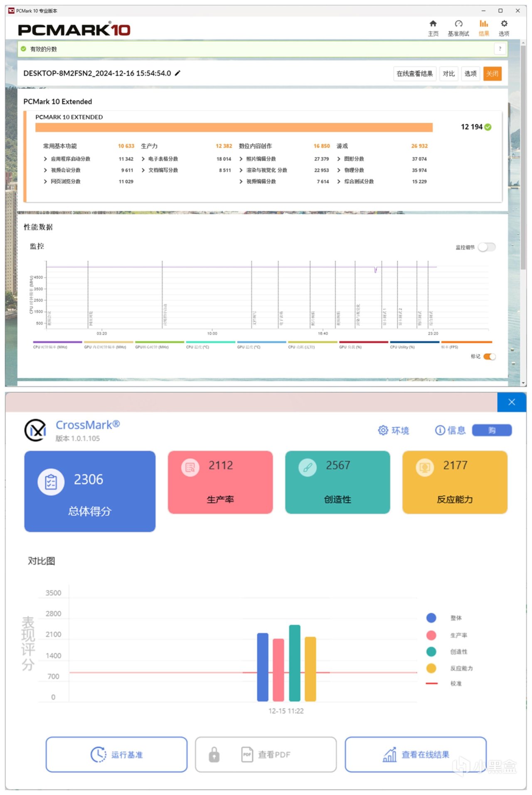Click the blue 购 button in CrossMark
Viewport: 532px width, 795px height.
(x=492, y=430)
